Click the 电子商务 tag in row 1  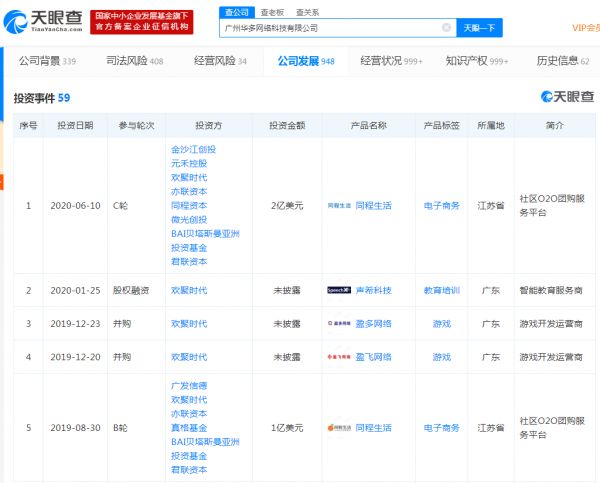[x=441, y=205]
